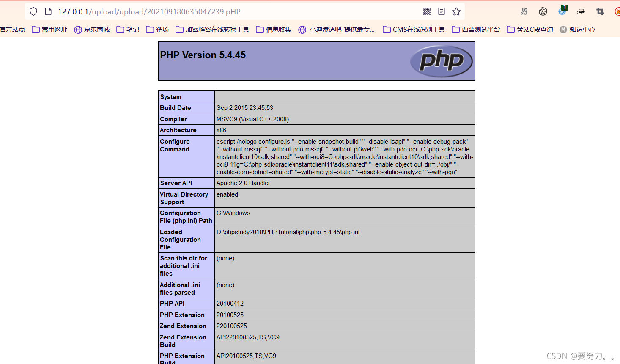Open the 常用网址 bookmark folder
The width and height of the screenshot is (620, 364).
click(49, 29)
